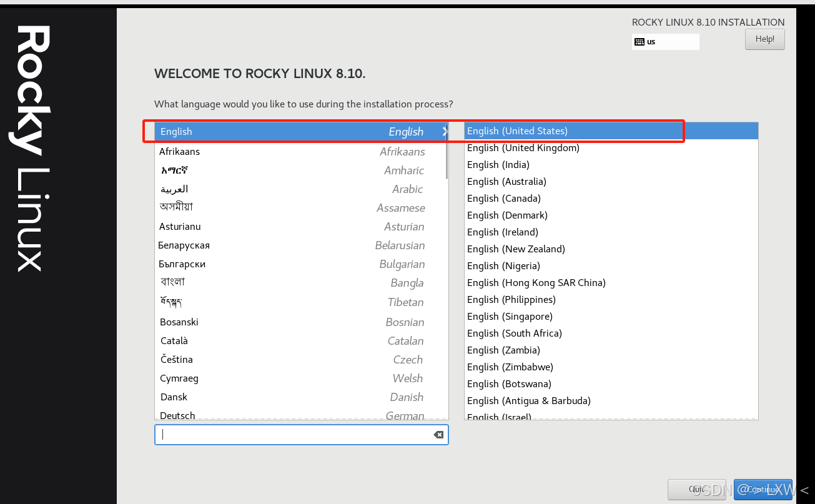The width and height of the screenshot is (815, 504).
Task: Select Bosanski language row
Action: (301, 322)
